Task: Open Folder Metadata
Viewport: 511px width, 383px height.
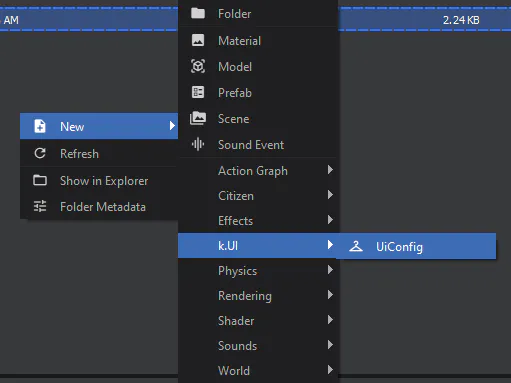Action: 99,207
